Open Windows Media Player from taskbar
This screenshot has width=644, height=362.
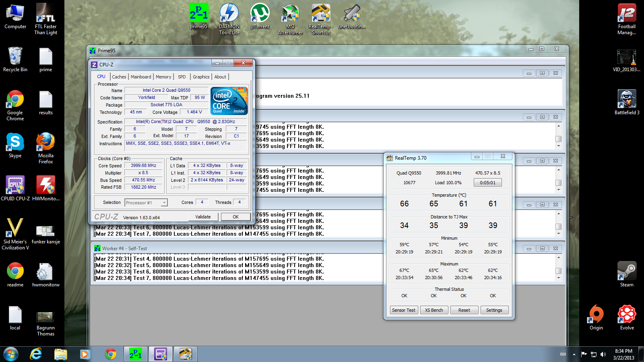tap(85, 354)
